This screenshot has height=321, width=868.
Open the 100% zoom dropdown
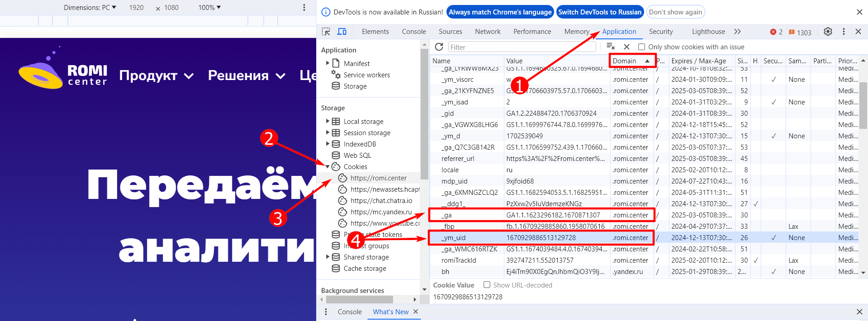coord(209,8)
